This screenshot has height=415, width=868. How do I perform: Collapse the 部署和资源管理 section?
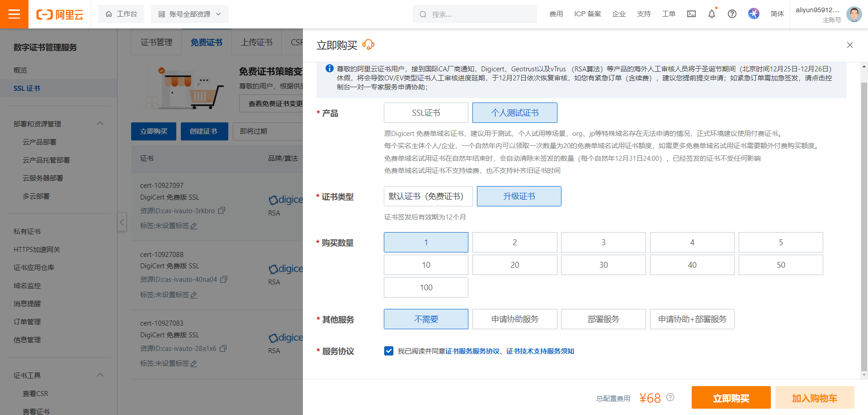click(x=100, y=123)
